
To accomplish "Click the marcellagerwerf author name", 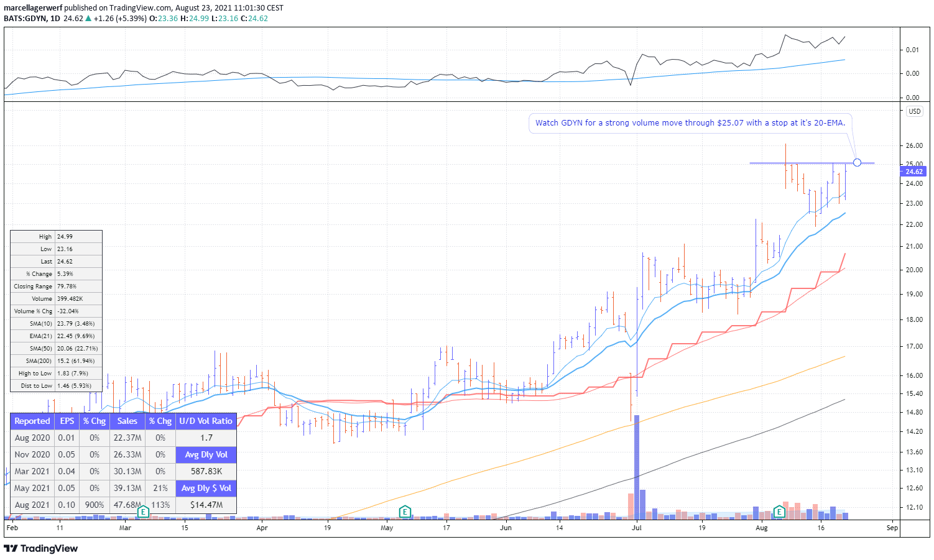I will pyautogui.click(x=33, y=8).
